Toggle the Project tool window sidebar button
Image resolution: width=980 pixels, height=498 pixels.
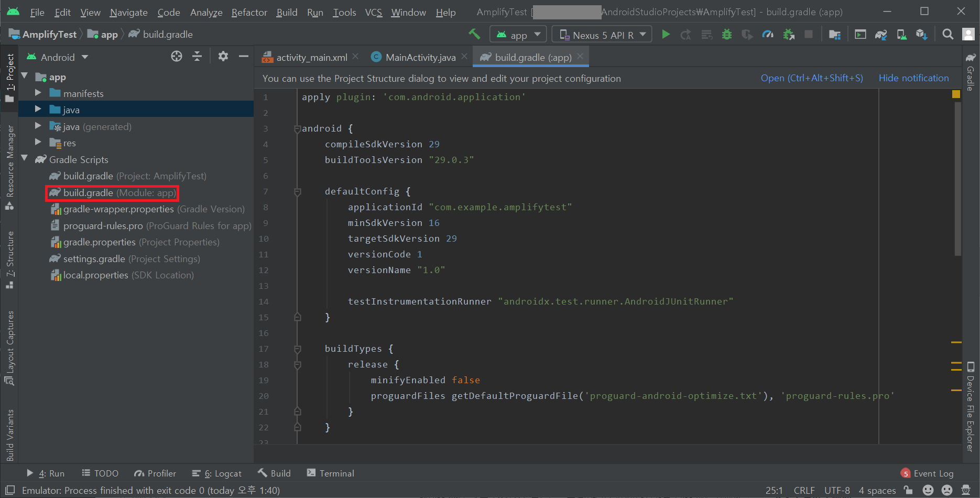click(9, 78)
